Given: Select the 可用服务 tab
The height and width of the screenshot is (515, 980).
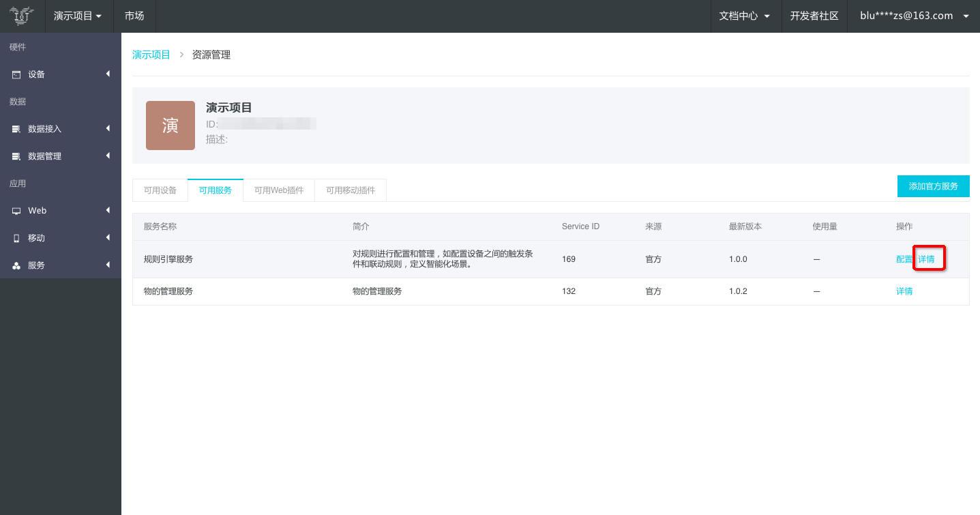Looking at the screenshot, I should (216, 190).
